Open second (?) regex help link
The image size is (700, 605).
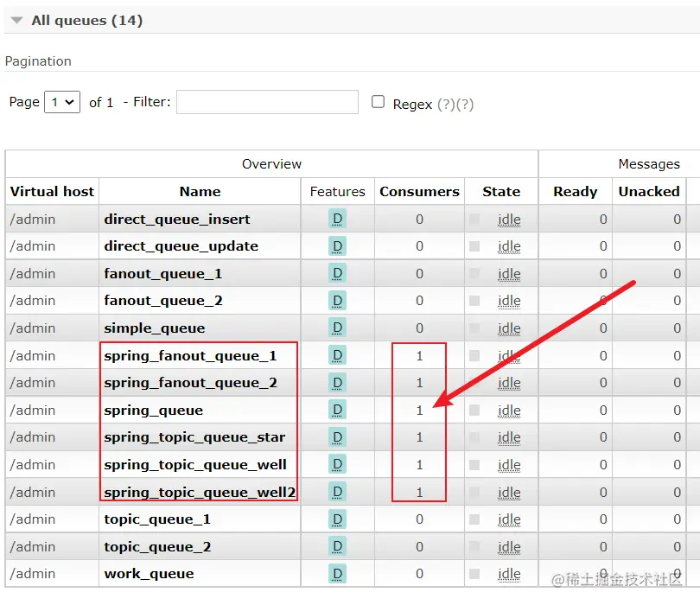[x=465, y=104]
